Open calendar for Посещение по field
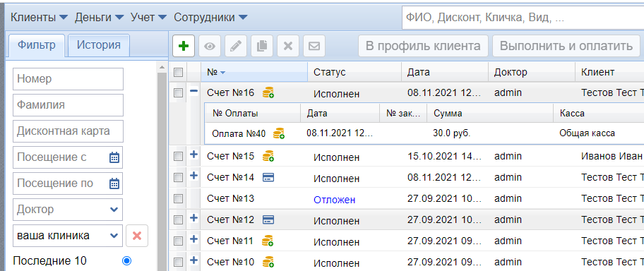644x271 pixels. (x=114, y=183)
